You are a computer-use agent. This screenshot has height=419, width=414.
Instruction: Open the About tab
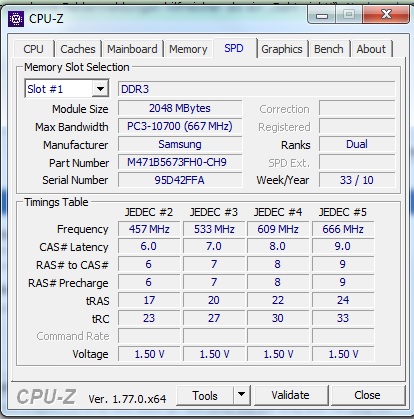point(371,49)
